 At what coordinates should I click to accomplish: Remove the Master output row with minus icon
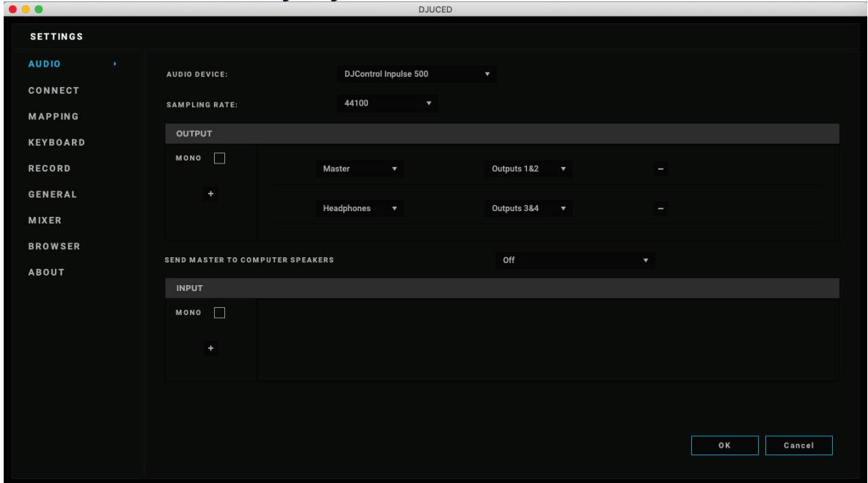pyautogui.click(x=661, y=169)
